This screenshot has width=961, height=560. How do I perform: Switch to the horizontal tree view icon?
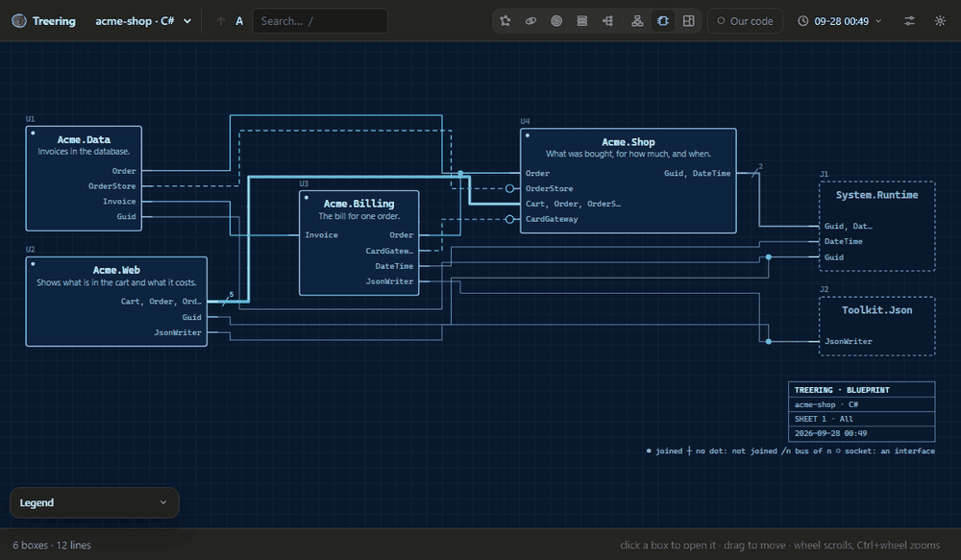608,21
